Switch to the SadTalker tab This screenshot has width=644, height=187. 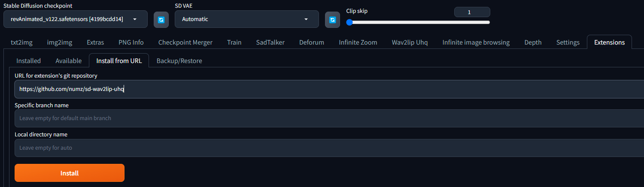270,42
